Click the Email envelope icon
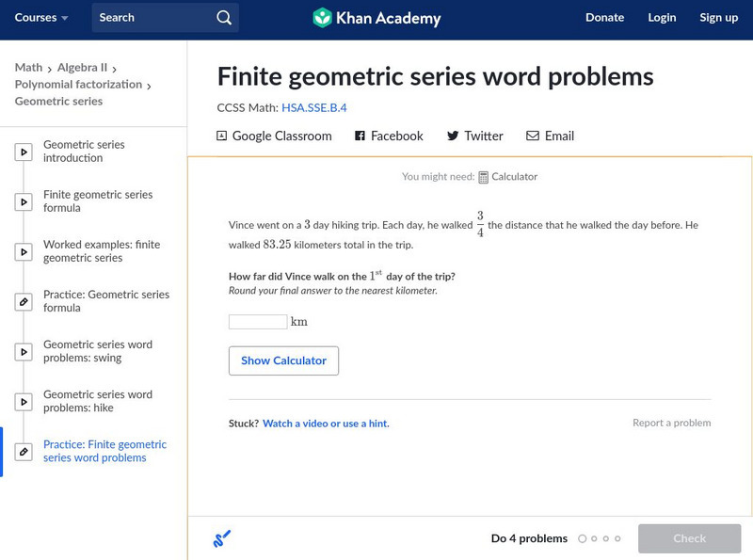Screen dimensions: 753x560 pyautogui.click(x=533, y=136)
